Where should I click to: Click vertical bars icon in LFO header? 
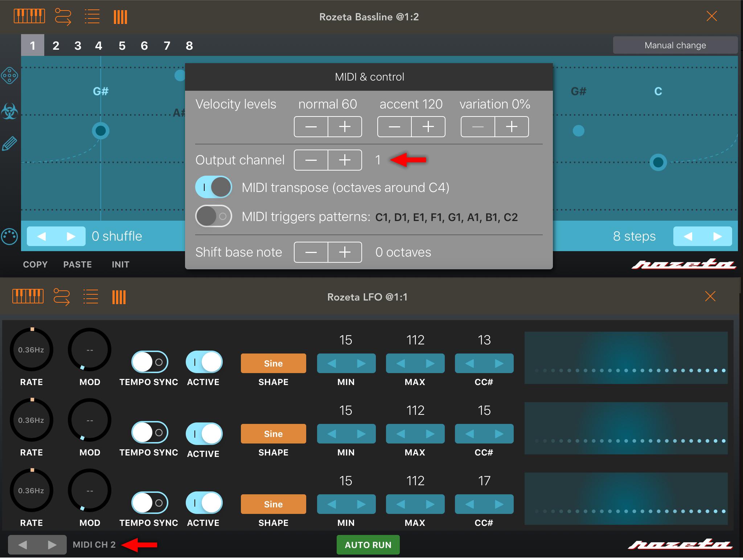click(119, 297)
